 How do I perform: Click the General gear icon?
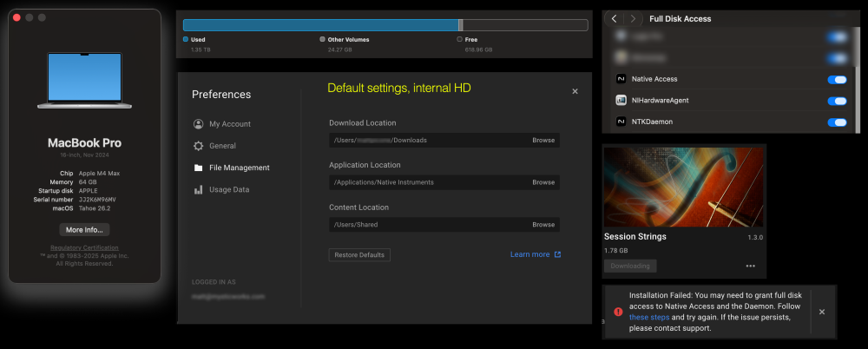click(198, 146)
